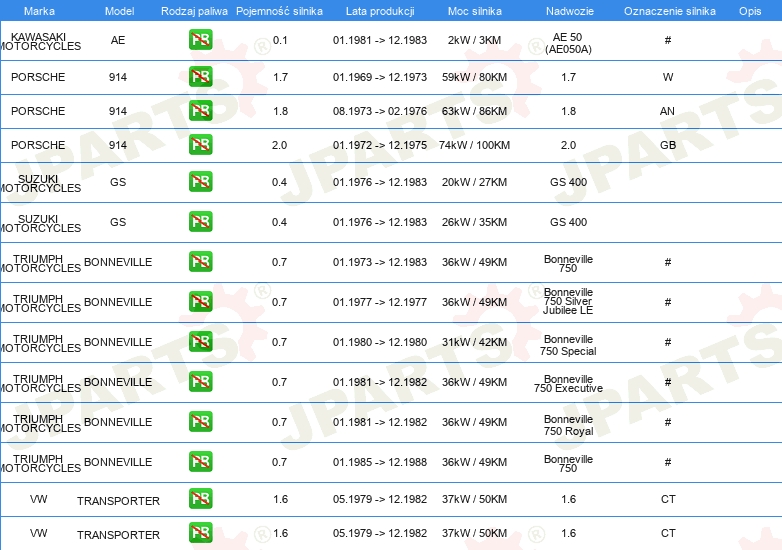Click fuel icon in Bonneville 01.1985 row
Screen dimensions: 782x550
[200, 461]
